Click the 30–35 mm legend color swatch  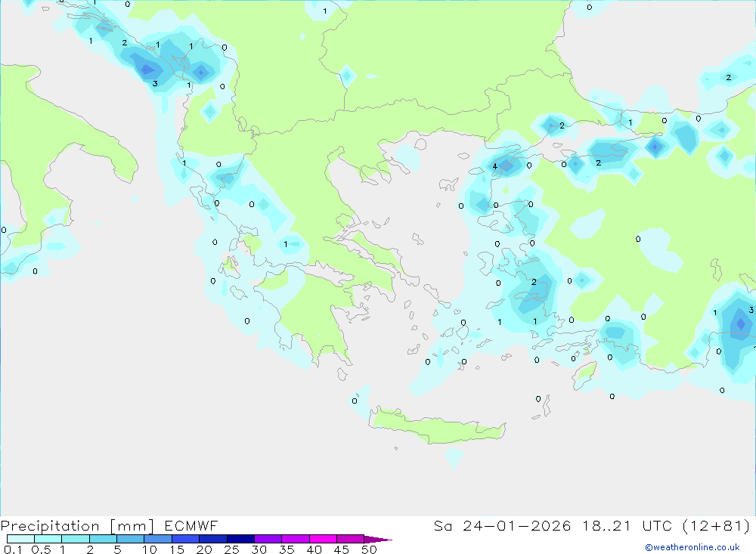coord(268,539)
